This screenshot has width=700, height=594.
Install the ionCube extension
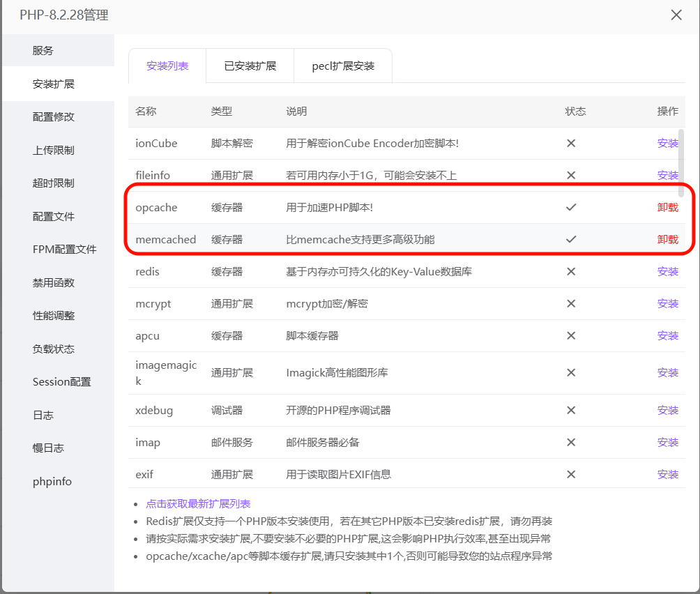click(667, 144)
